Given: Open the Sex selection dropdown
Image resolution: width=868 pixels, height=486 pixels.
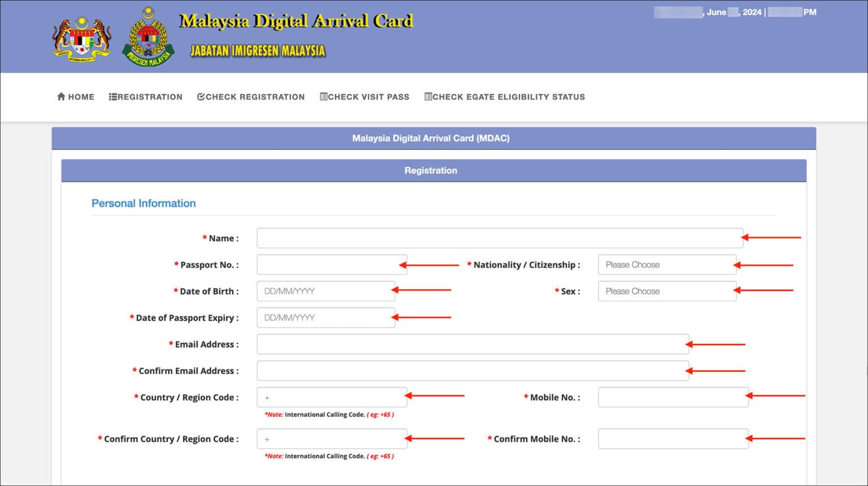Looking at the screenshot, I should [667, 291].
